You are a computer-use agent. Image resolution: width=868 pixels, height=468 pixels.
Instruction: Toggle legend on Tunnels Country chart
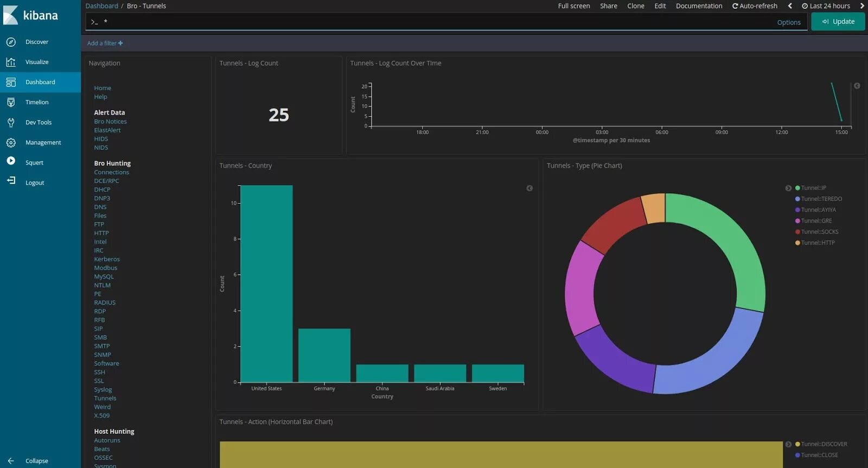point(529,188)
